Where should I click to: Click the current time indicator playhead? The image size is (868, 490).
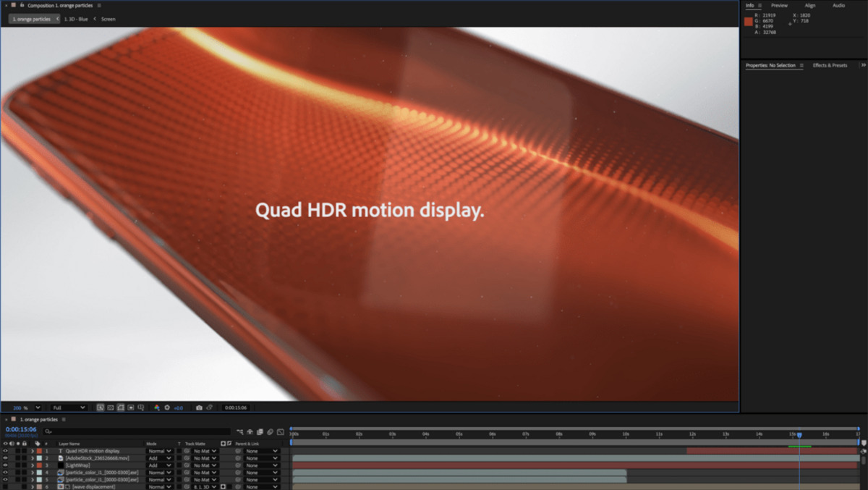coord(799,435)
